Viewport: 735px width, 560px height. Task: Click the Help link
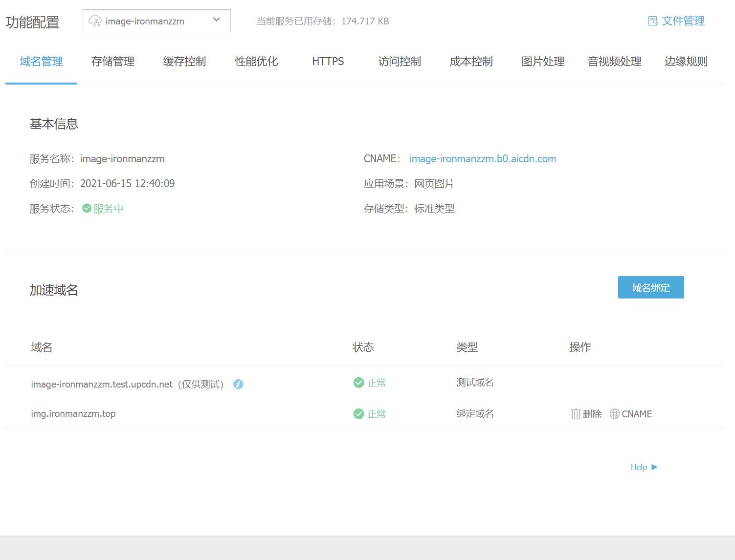click(639, 467)
